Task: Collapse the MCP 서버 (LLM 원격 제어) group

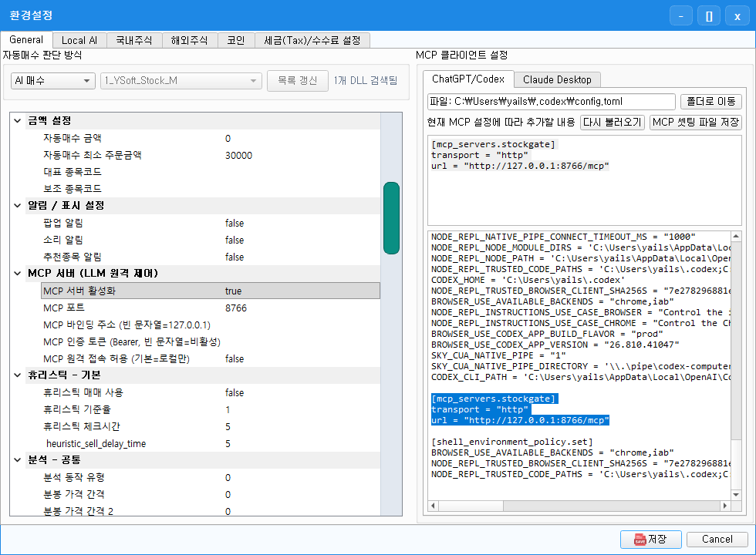Action: pyautogui.click(x=17, y=273)
